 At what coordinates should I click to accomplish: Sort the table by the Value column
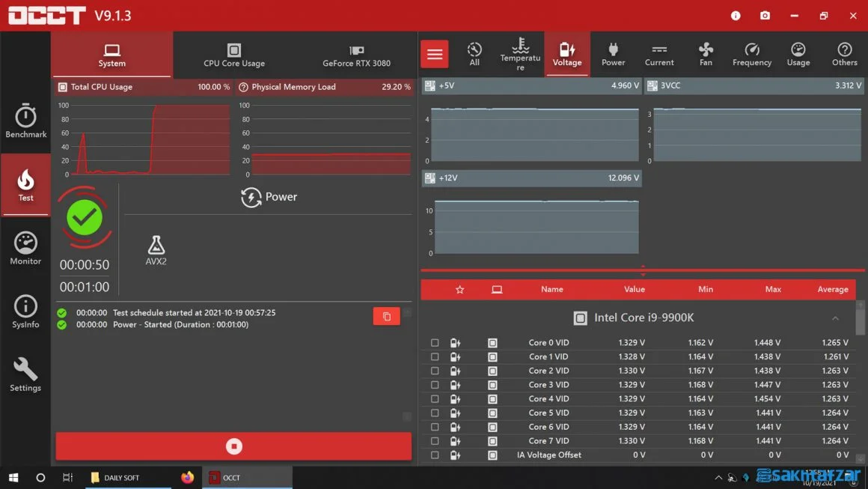coord(635,290)
